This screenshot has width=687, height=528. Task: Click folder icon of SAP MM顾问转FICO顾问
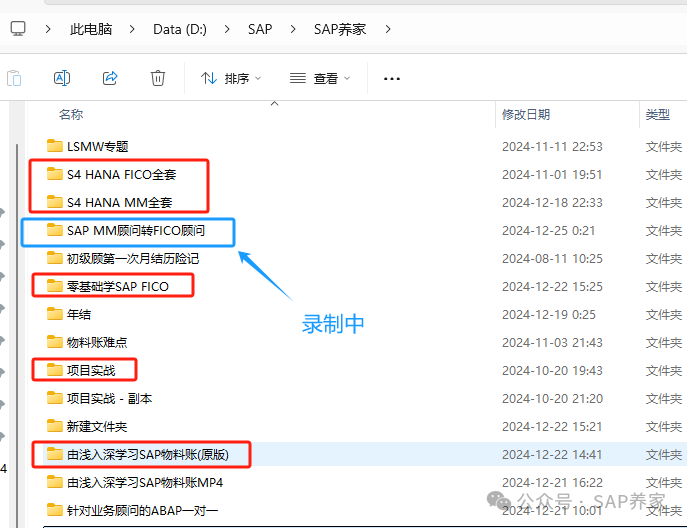click(x=55, y=230)
